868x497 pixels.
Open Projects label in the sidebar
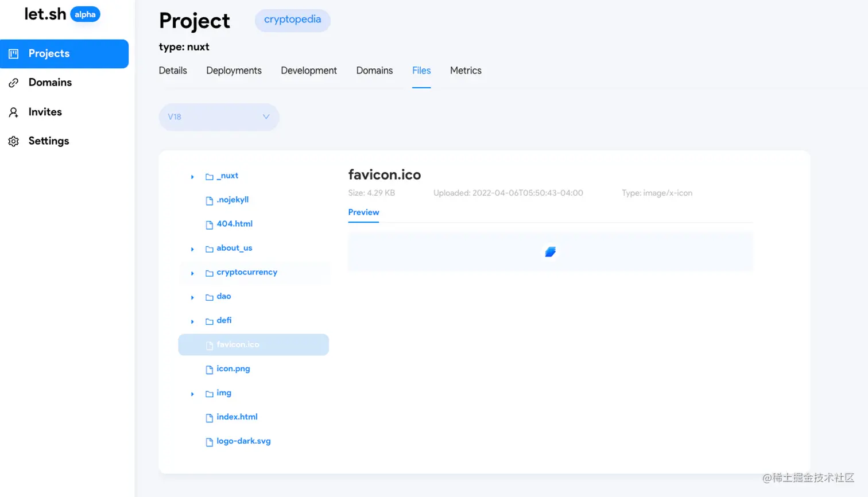[49, 53]
